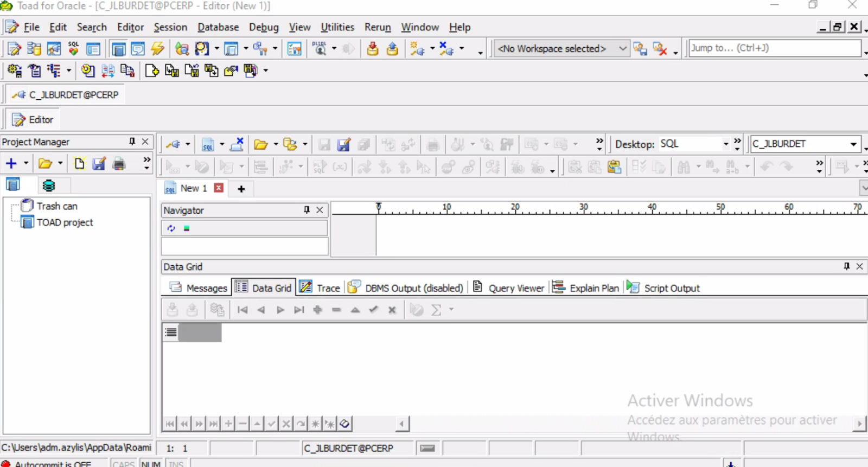Close the Navigator panel
This screenshot has width=868, height=467.
320,210
